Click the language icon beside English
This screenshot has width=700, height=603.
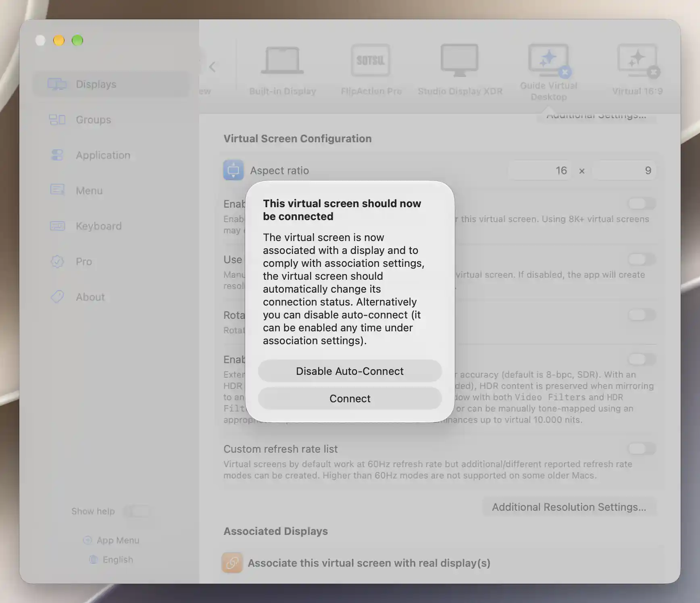click(94, 559)
